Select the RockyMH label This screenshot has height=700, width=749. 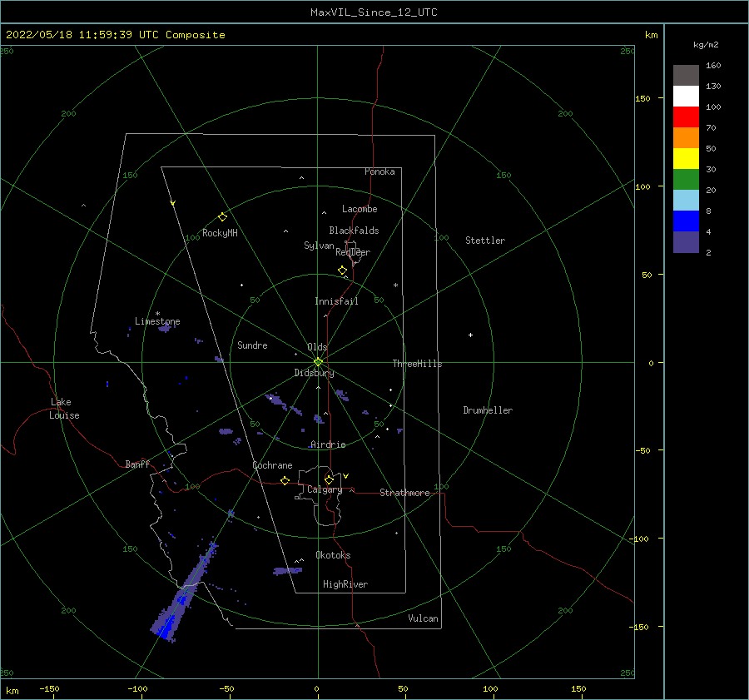pos(220,233)
